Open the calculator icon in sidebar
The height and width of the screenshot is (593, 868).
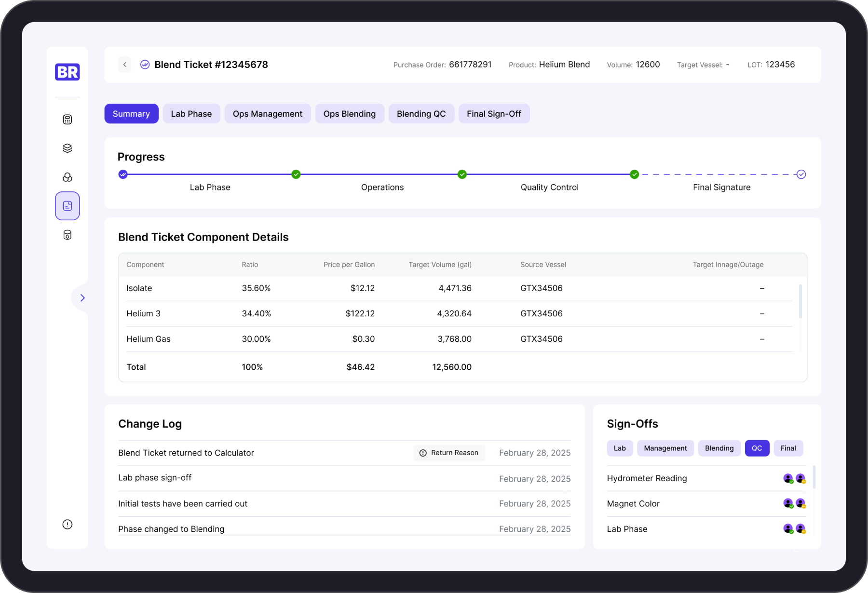tap(68, 120)
